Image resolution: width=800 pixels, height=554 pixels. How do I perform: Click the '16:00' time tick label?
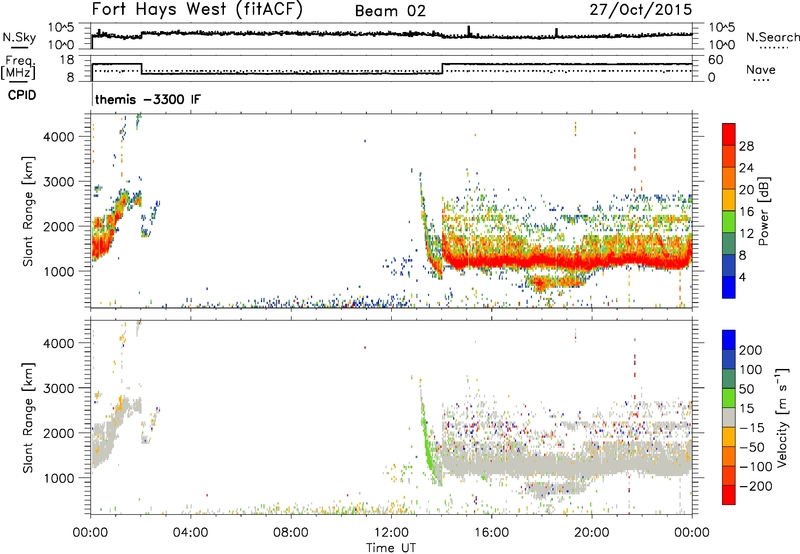coord(491,533)
